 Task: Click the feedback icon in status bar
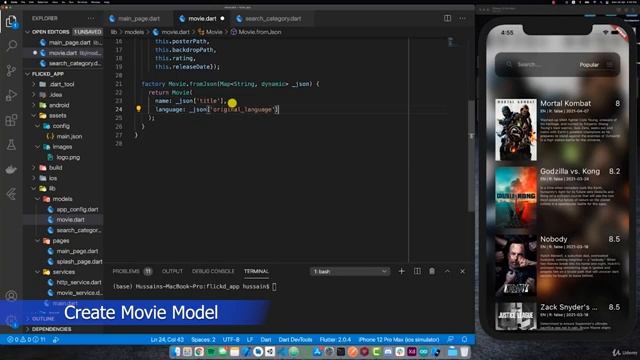[x=450, y=340]
